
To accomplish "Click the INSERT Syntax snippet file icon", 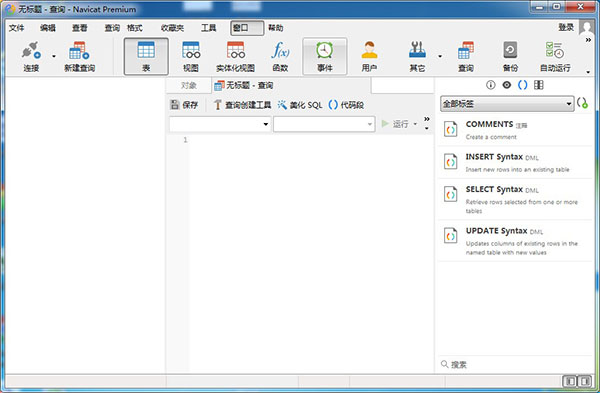I will click(x=450, y=162).
